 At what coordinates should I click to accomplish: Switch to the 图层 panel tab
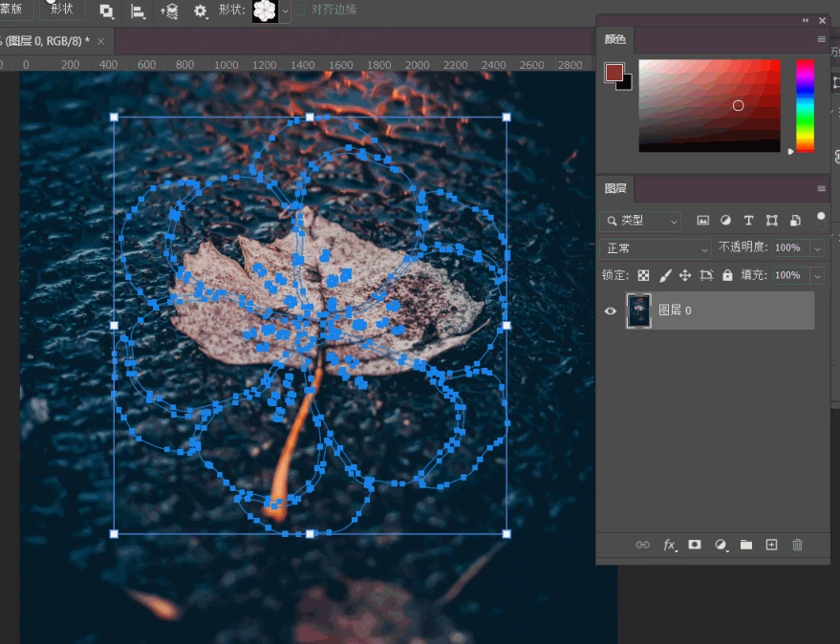[616, 188]
